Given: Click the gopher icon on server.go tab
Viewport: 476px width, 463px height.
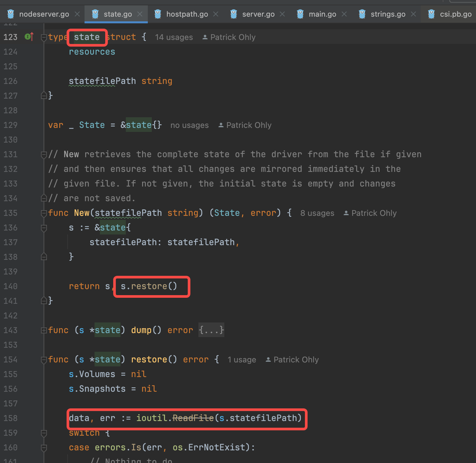Looking at the screenshot, I should (x=234, y=14).
